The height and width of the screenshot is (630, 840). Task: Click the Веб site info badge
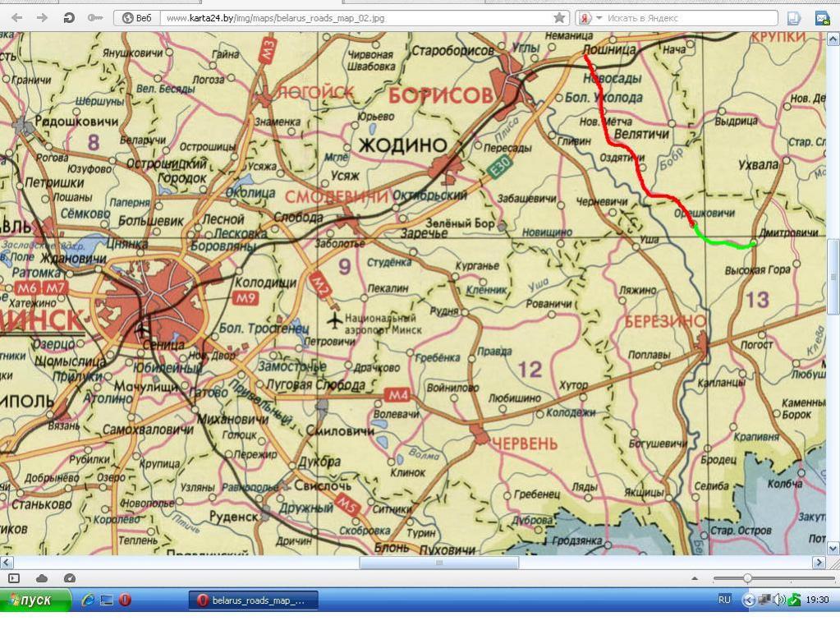(x=137, y=17)
